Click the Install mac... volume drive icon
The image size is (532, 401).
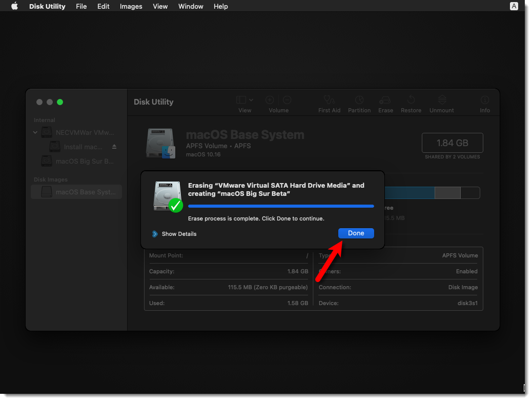[55, 147]
